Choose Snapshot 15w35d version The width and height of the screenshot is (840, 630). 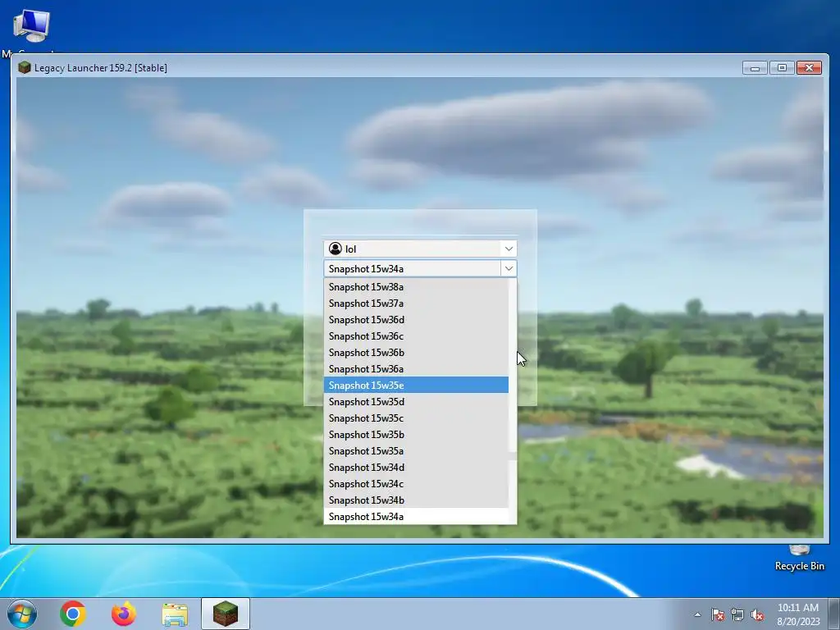tap(416, 402)
